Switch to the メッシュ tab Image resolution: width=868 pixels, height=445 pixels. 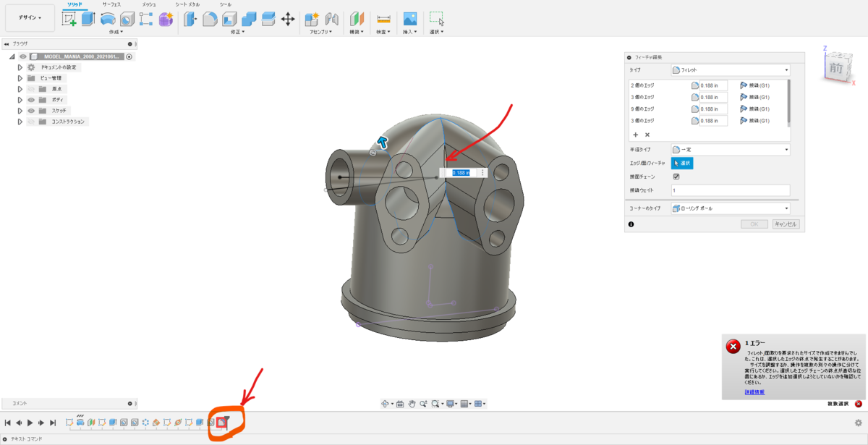148,4
